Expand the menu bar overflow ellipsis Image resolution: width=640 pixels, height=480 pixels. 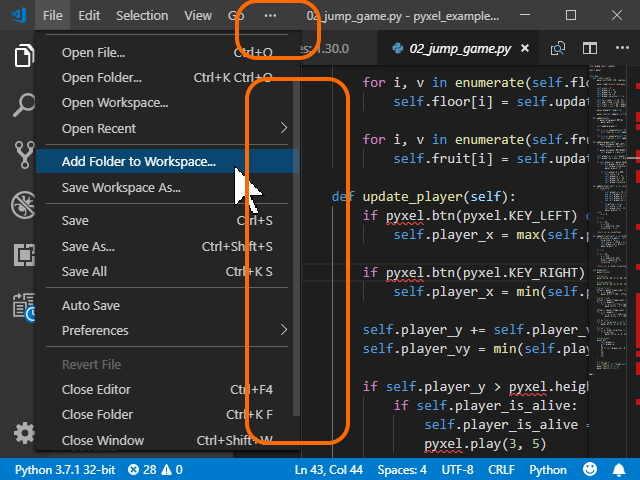(270, 16)
